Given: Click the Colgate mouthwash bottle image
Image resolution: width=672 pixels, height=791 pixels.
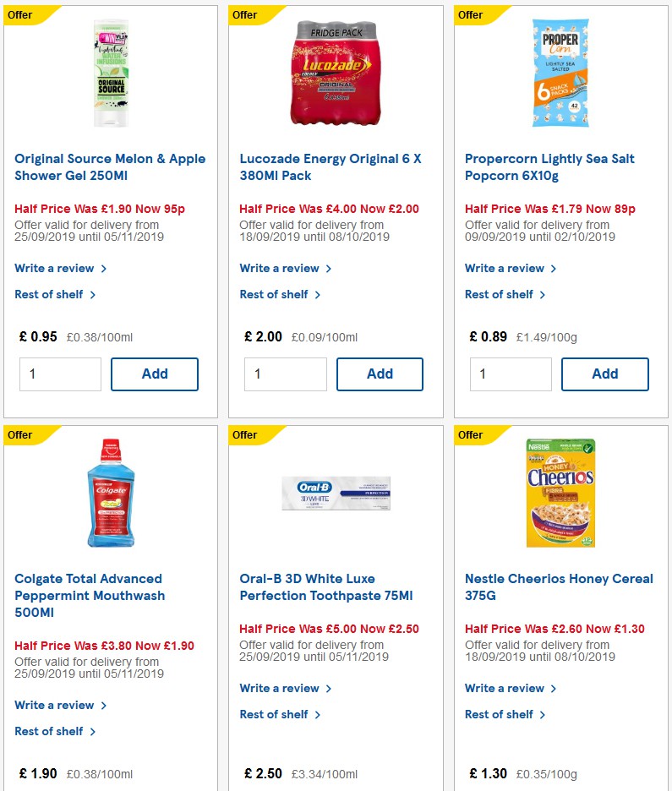Looking at the screenshot, I should pos(110,493).
